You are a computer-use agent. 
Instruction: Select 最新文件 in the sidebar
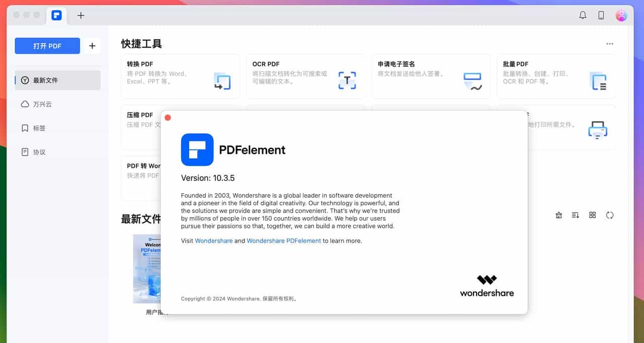(x=57, y=80)
